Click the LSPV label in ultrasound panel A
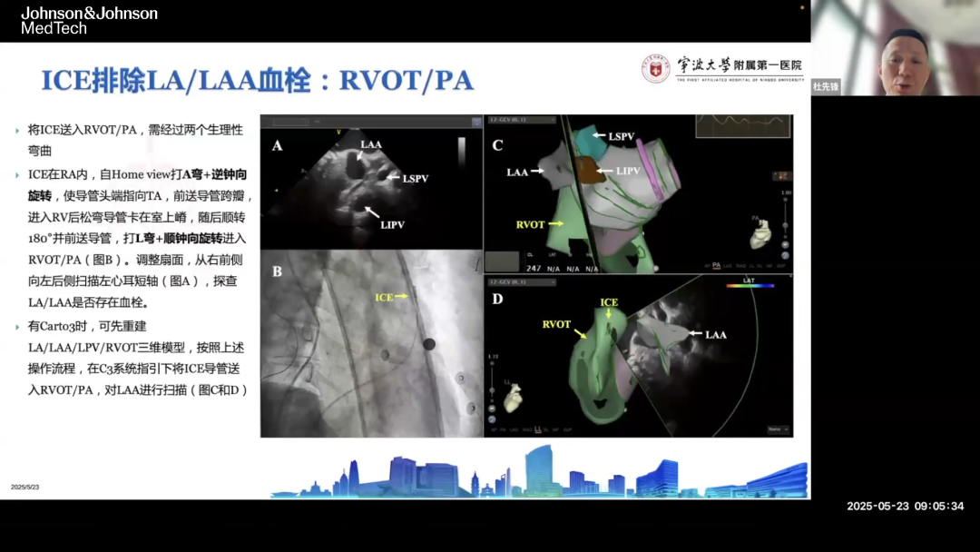 [416, 179]
